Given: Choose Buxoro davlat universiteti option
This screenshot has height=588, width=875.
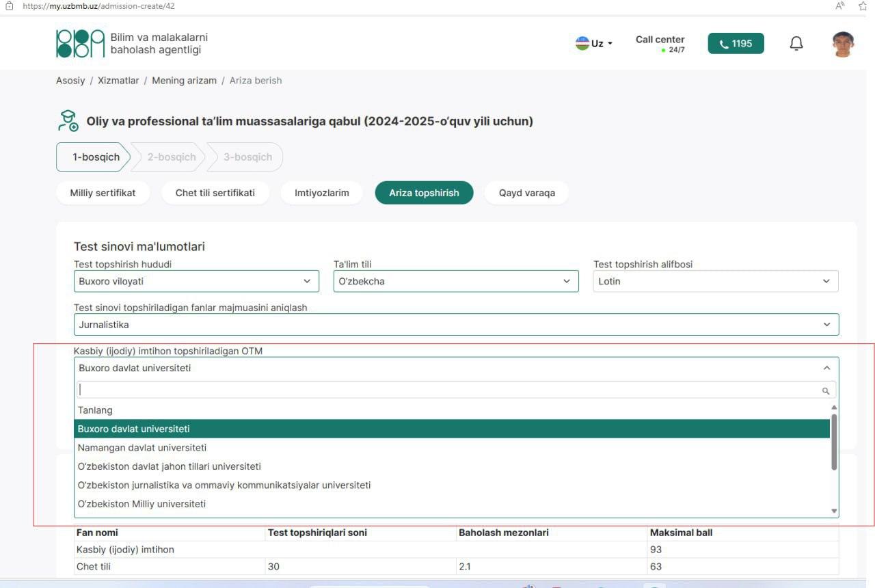Looking at the screenshot, I should click(x=452, y=429).
